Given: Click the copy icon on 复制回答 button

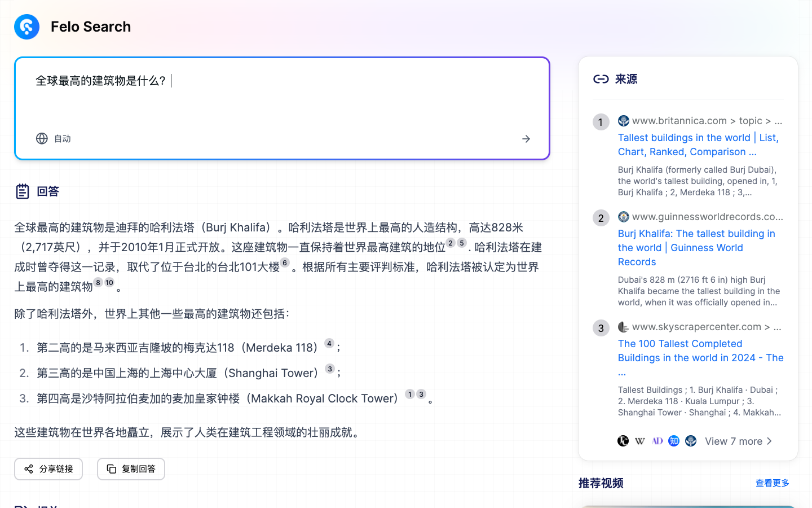Looking at the screenshot, I should (x=112, y=468).
